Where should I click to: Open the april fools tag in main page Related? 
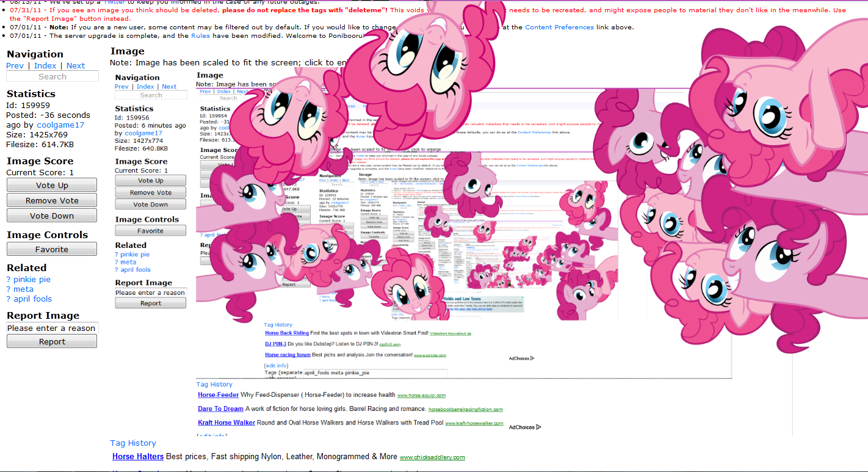point(32,299)
